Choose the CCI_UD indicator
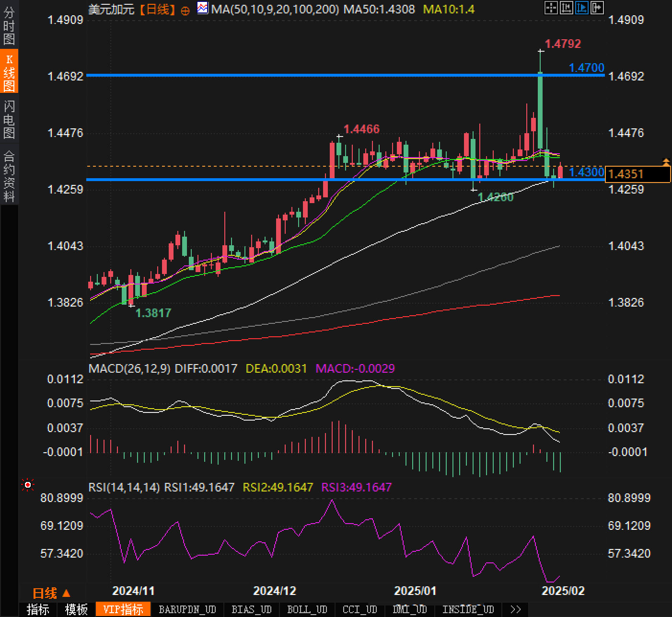 360,609
